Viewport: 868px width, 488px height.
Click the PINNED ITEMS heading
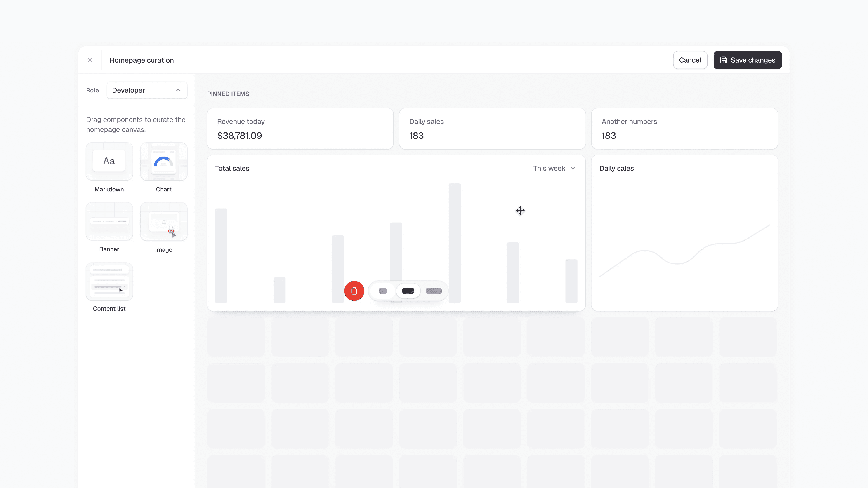228,94
